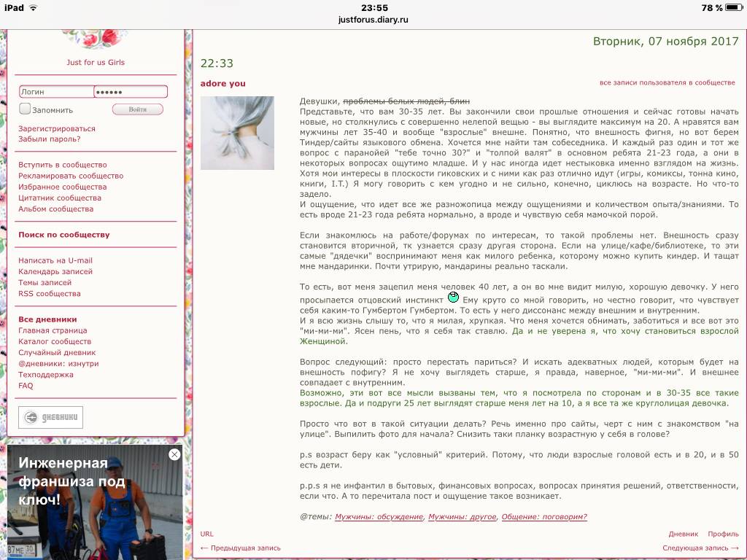Open Забыли пароль? link
747x560 pixels.
tap(50, 139)
